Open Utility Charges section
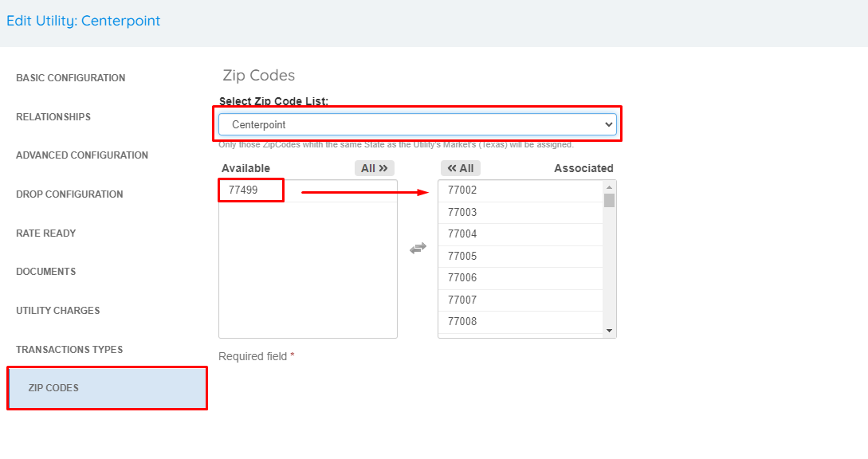This screenshot has height=459, width=868. 57,311
